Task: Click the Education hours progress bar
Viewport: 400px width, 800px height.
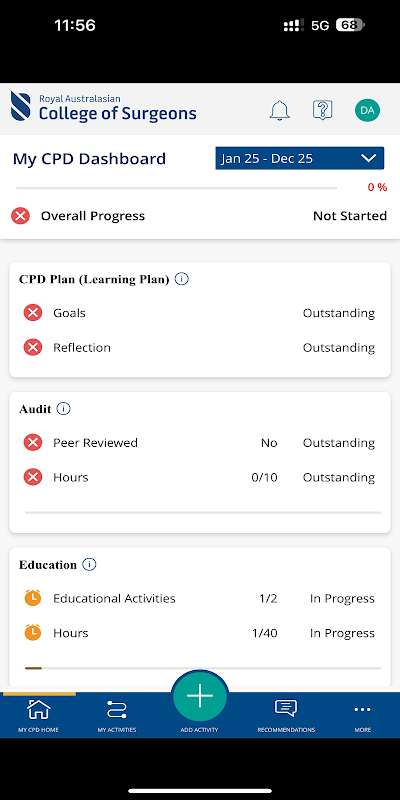Action: (203, 668)
